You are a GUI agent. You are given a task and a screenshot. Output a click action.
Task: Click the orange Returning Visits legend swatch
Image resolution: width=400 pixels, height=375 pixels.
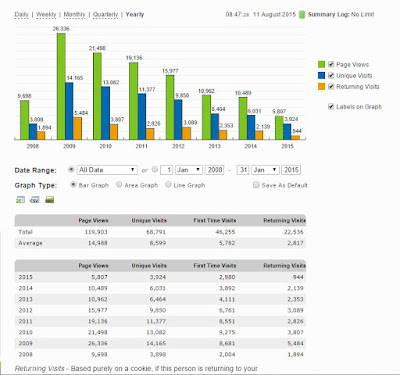[x=321, y=86]
